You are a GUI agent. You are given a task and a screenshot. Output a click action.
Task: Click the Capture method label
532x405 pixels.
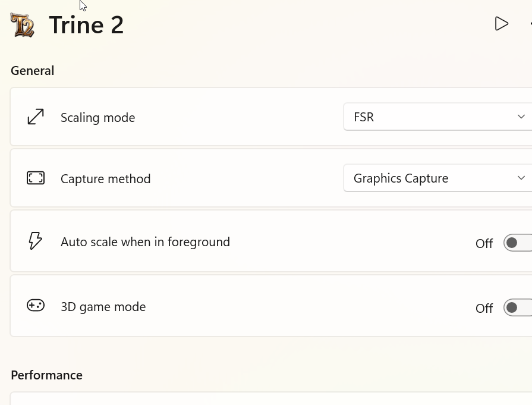(106, 179)
